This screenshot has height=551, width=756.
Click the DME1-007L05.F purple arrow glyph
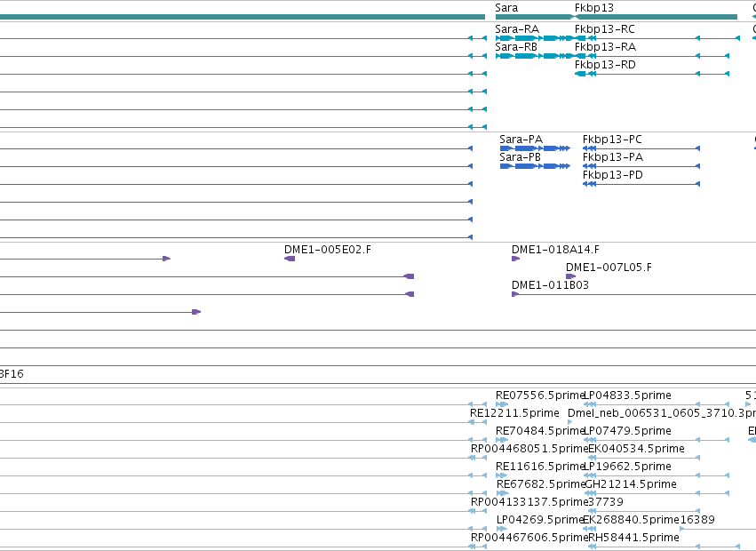coord(571,276)
